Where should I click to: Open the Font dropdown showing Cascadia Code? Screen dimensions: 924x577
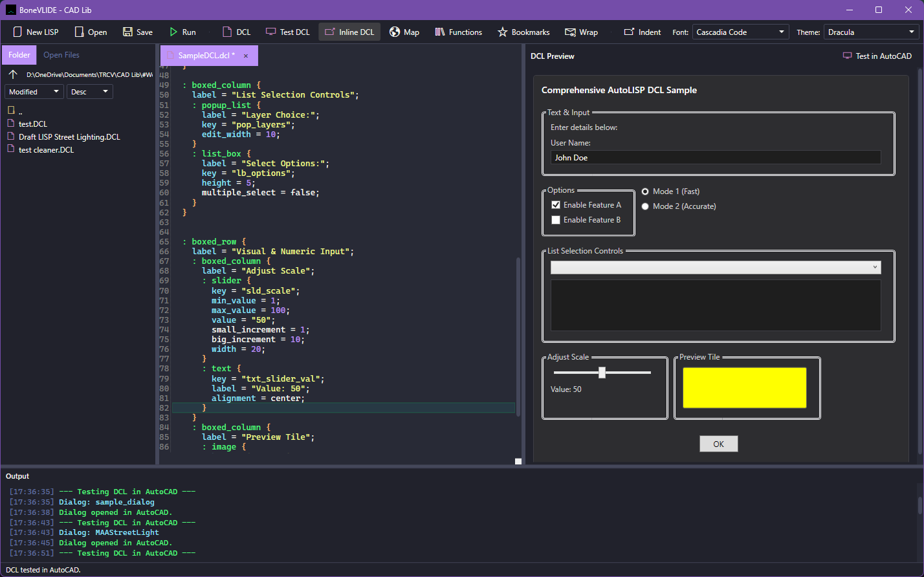click(740, 32)
